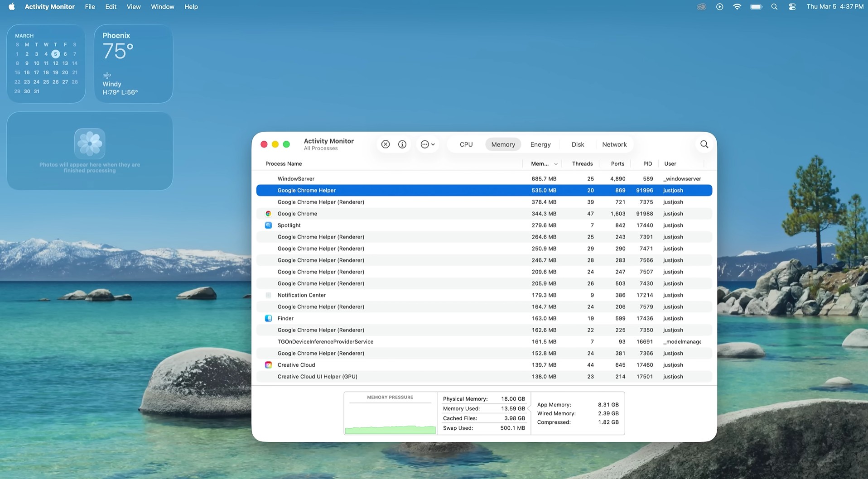
Task: Click the quit process (X) icon
Action: pos(386,144)
